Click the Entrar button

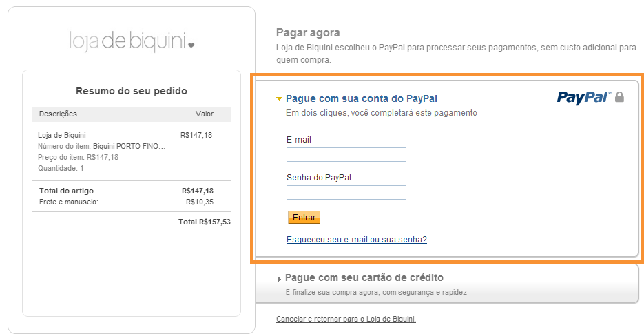point(304,218)
